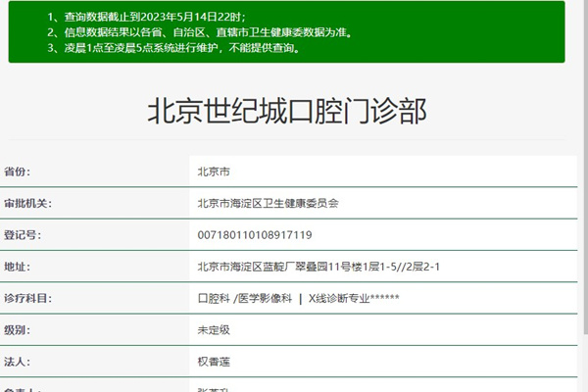Select registration number 007180110108917119
The image size is (588, 392).
click(x=255, y=235)
